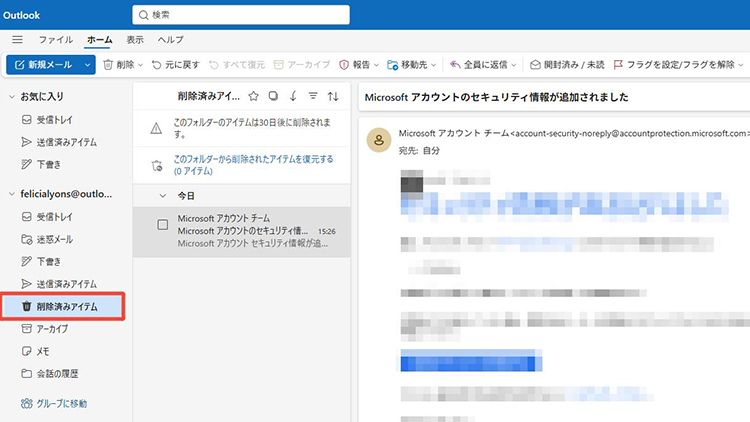750x422 pixels.
Task: Click the 報告 shield icon
Action: pos(344,65)
